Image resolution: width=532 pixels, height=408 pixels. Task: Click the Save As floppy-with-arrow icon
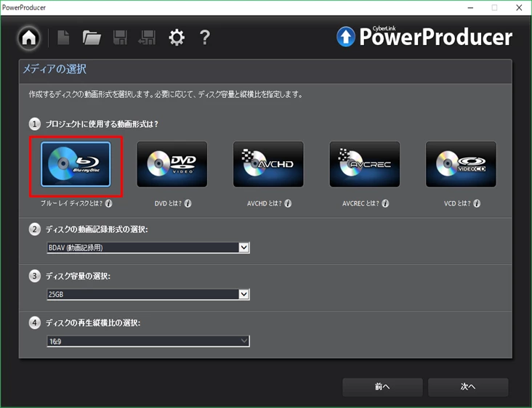[147, 38]
